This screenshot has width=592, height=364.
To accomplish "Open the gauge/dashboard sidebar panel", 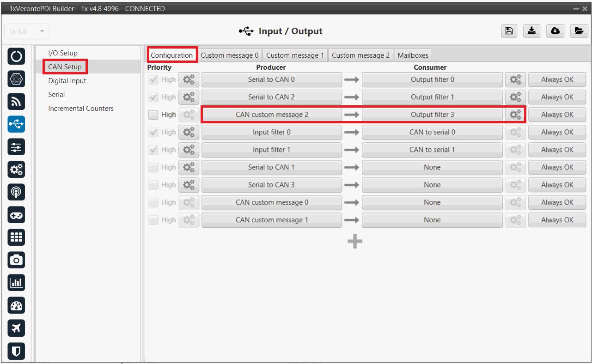I will 16,305.
